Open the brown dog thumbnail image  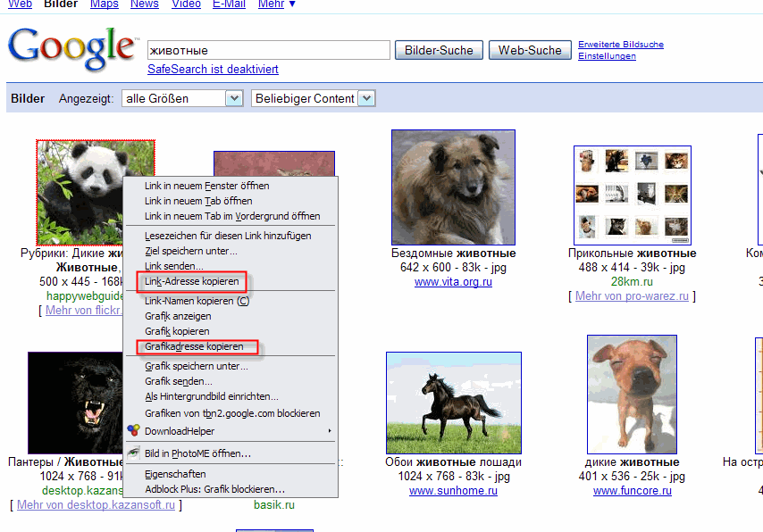coord(453,187)
